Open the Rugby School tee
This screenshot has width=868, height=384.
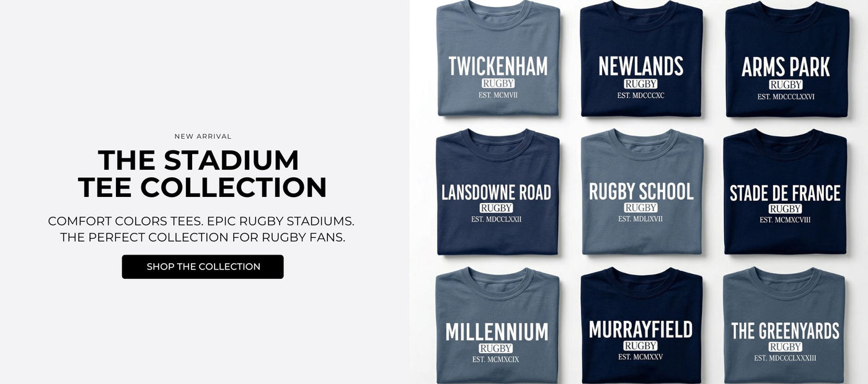(642, 192)
